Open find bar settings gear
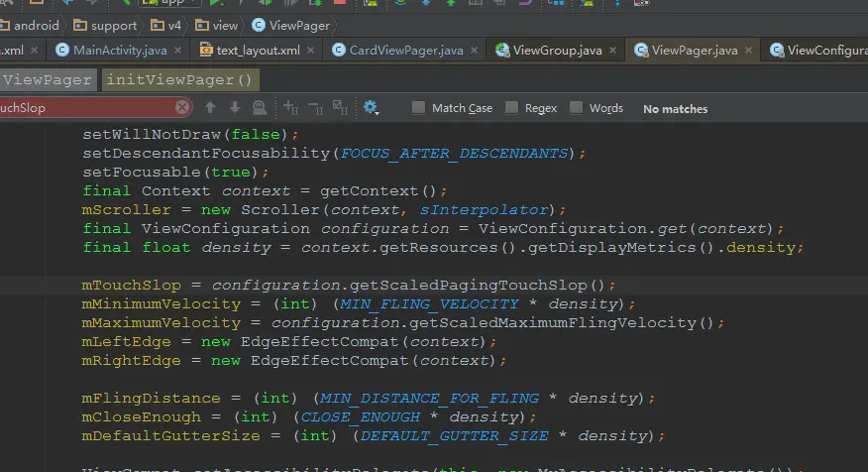The image size is (868, 472). (x=371, y=107)
